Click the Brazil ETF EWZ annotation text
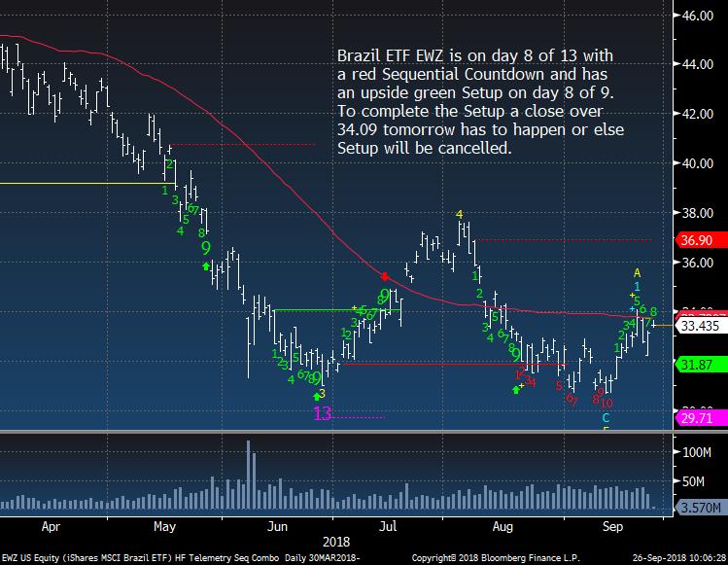 (x=480, y=102)
